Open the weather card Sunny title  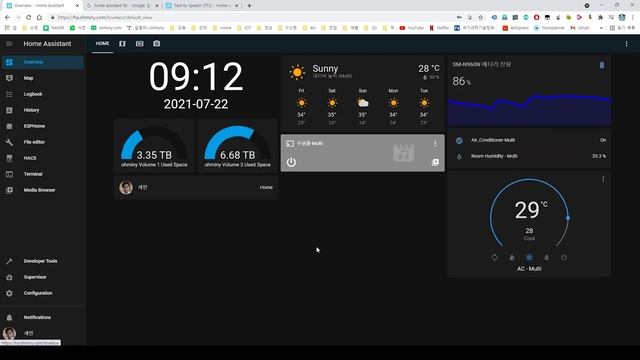coord(325,69)
